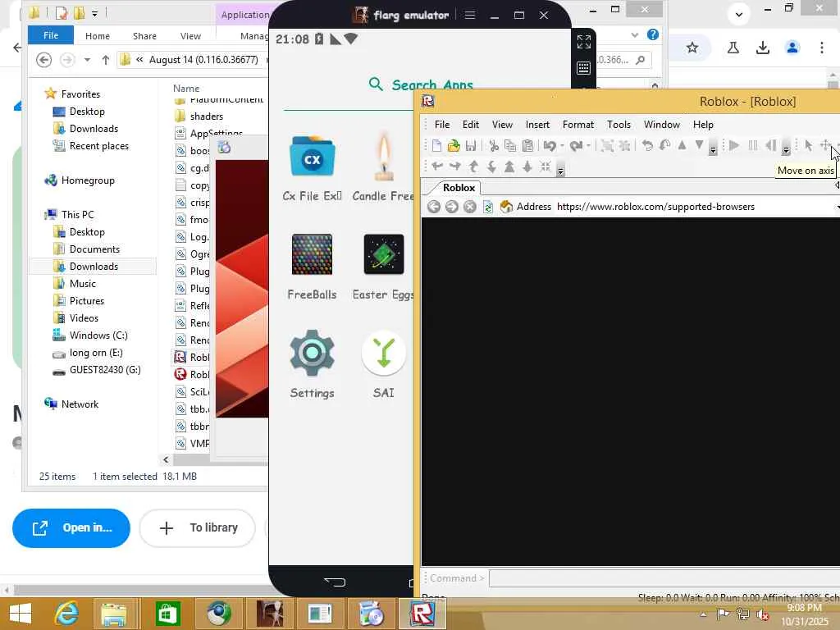
Task: Open Insert menu in Roblox Studio
Action: point(537,125)
